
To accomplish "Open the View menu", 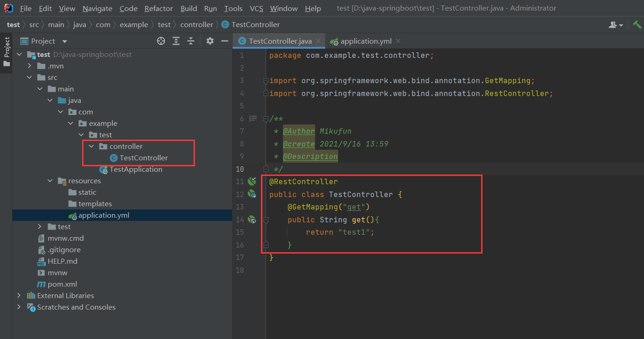I will 67,8.
